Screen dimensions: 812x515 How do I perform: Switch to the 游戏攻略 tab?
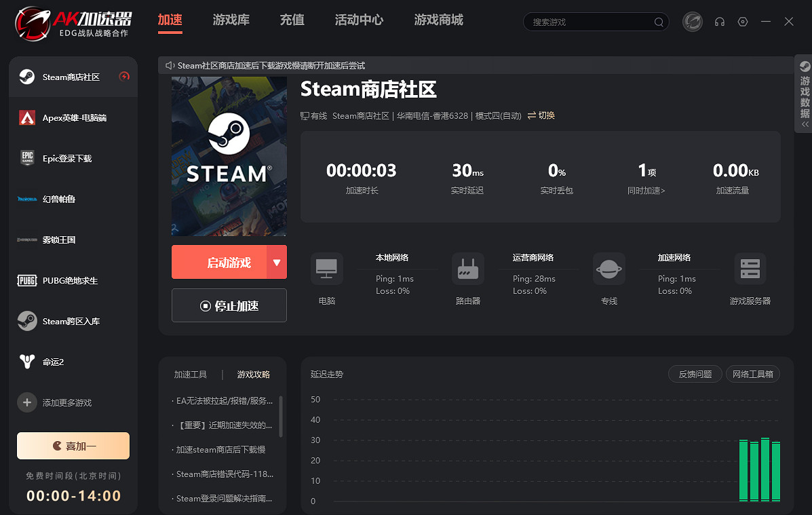pos(253,374)
